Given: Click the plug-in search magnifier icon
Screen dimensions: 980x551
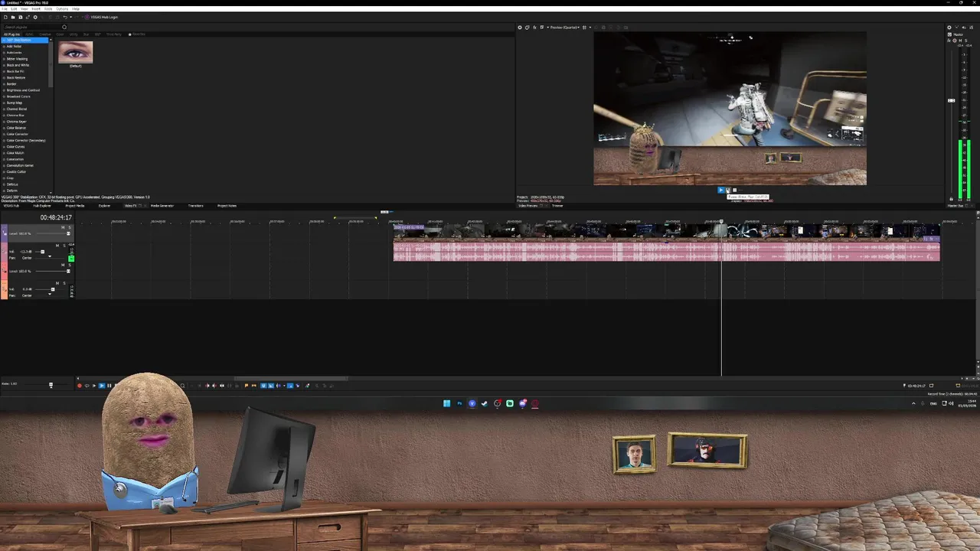Looking at the screenshot, I should pos(64,28).
